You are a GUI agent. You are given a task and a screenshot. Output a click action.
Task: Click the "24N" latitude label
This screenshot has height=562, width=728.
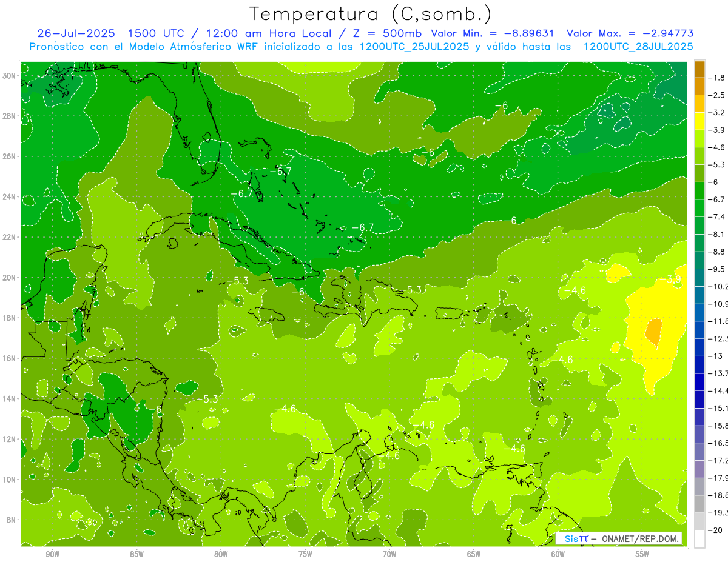click(10, 197)
